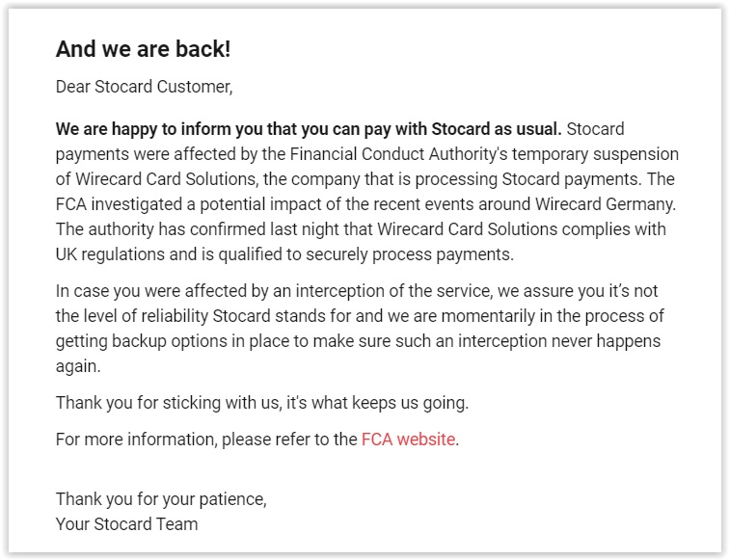Click the words 'temporary suspension'

(595, 154)
